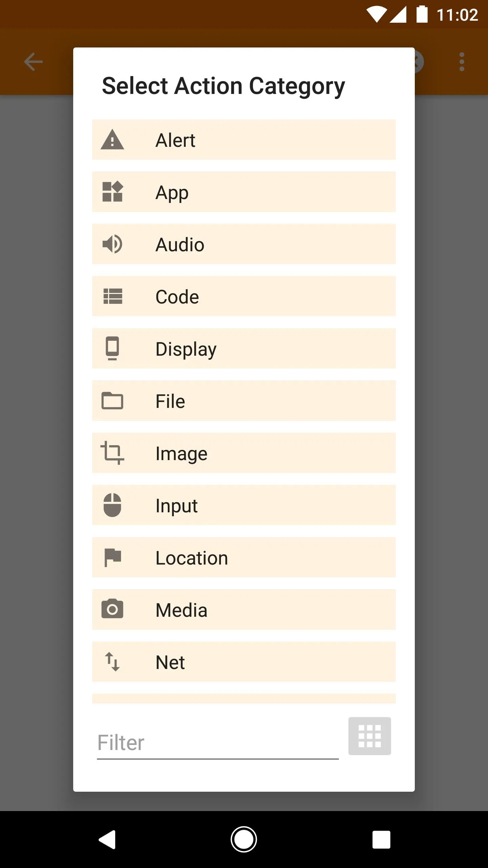Viewport: 488px width, 868px height.
Task: Select the Code list icon
Action: pyautogui.click(x=112, y=296)
